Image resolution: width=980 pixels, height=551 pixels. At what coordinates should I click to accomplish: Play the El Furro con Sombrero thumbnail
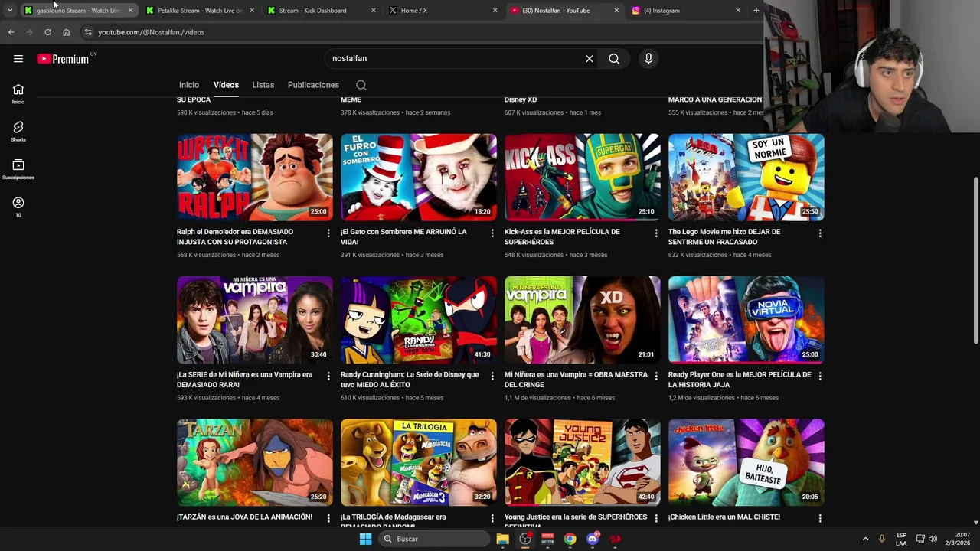[x=419, y=178]
